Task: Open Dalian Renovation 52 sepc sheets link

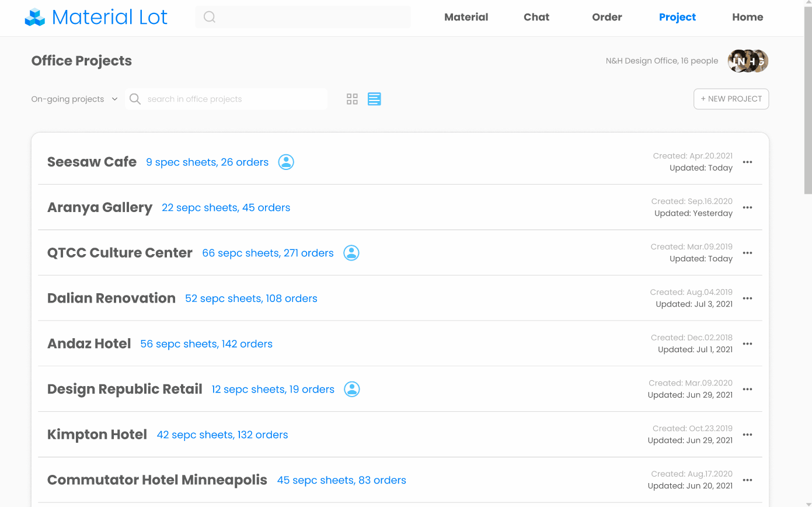Action: tap(251, 298)
